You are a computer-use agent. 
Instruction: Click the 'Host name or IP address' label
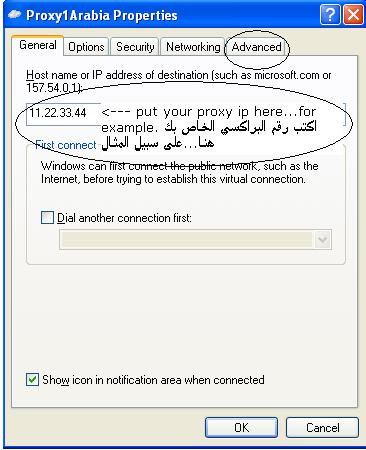point(179,81)
